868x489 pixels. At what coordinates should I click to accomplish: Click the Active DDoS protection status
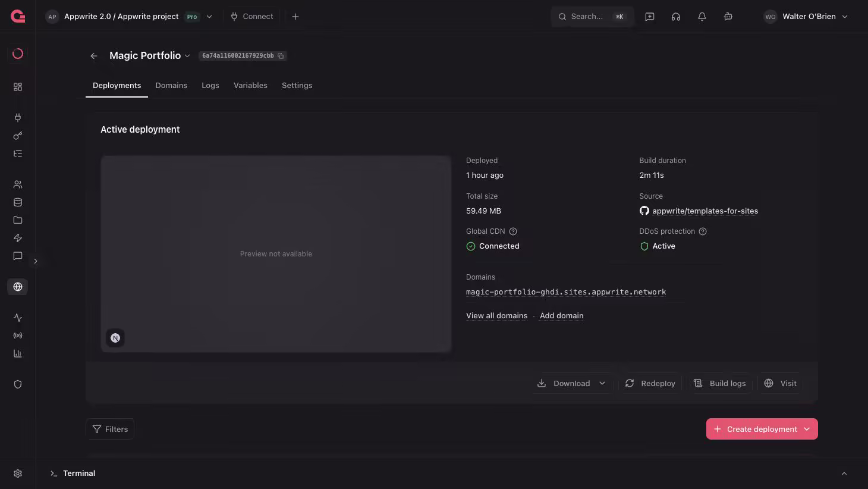click(x=658, y=246)
